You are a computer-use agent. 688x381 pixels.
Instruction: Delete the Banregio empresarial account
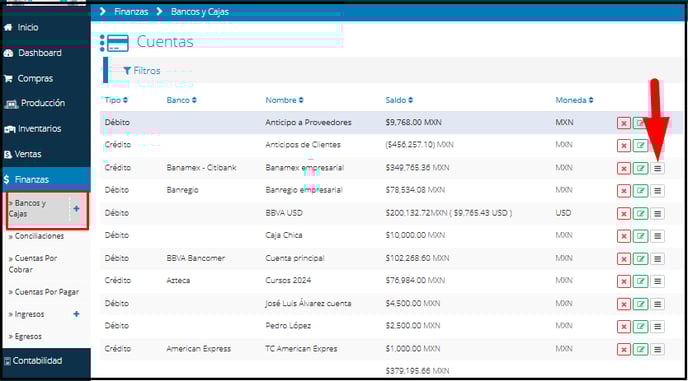click(x=624, y=190)
